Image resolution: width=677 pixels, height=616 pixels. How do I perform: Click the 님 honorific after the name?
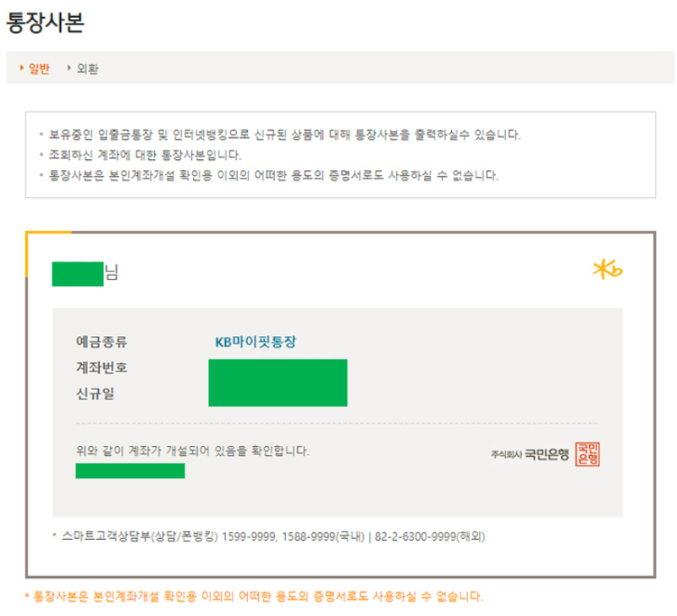[x=111, y=272]
